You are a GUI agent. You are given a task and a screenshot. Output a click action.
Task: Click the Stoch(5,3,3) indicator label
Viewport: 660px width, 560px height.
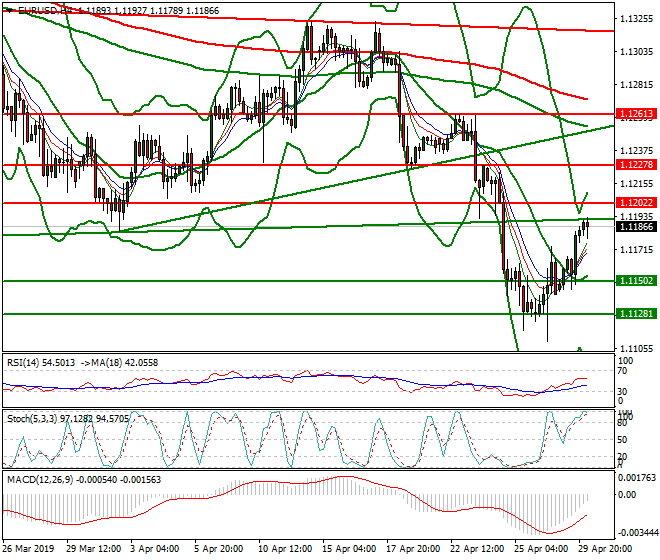(x=68, y=419)
